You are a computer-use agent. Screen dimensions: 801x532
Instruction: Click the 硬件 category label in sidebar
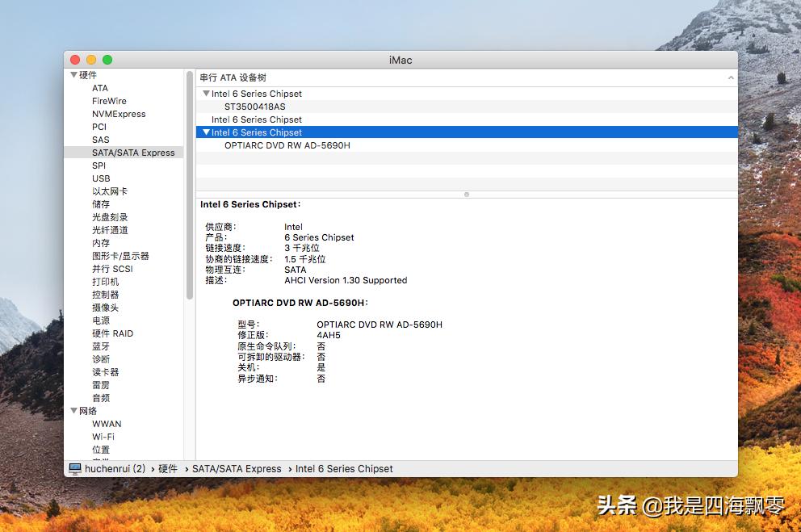coord(87,75)
